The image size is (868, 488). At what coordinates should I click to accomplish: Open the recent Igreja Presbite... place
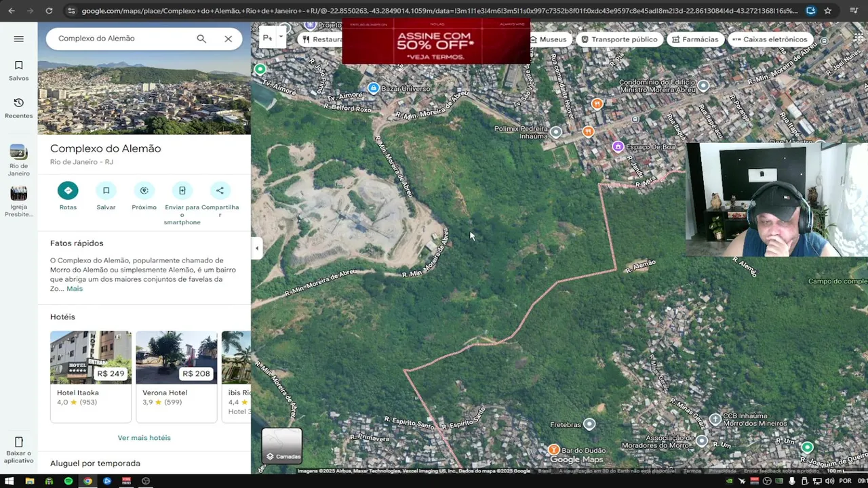click(18, 201)
